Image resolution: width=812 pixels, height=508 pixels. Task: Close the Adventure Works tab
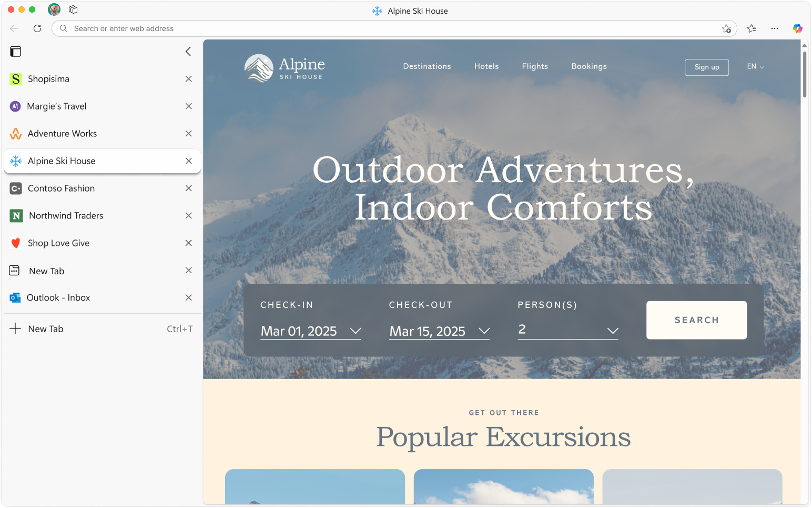(189, 134)
